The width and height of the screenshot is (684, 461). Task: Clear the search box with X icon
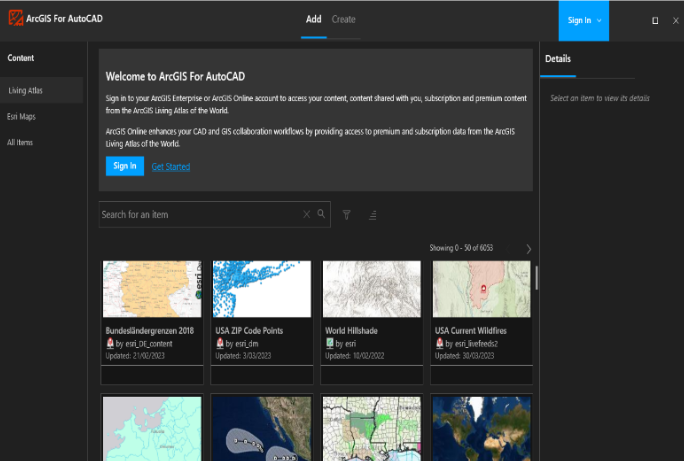click(x=307, y=214)
